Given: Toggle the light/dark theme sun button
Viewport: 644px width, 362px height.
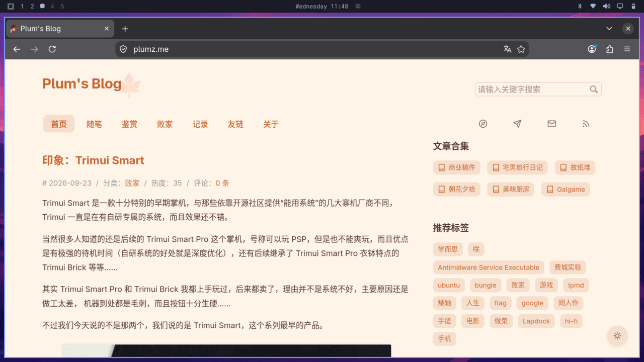Looking at the screenshot, I should pos(617,336).
